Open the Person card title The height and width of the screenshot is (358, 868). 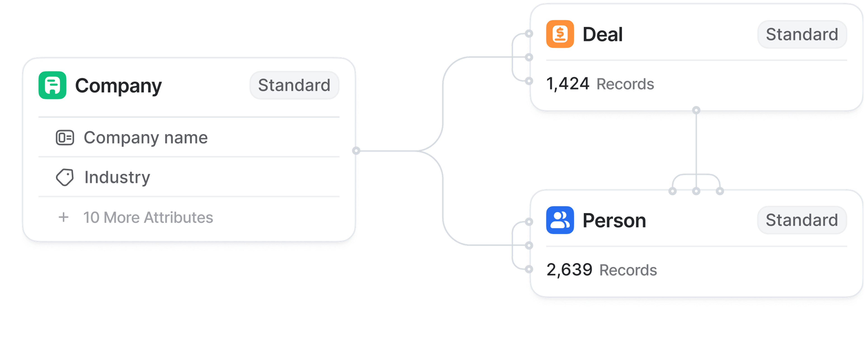click(x=614, y=220)
